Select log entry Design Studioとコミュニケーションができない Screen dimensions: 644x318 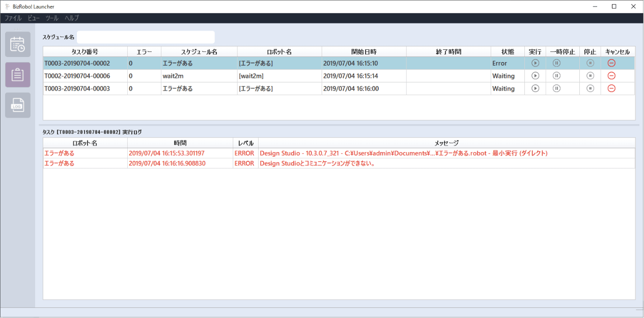(314, 163)
